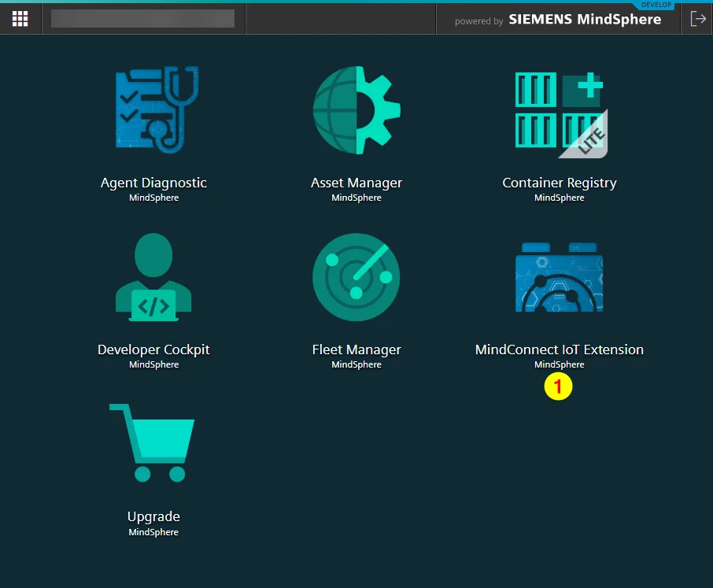Screen dimensions: 713x588
Task: Click MindSphere subtitle under Agent Diagnostic
Action: click(153, 198)
